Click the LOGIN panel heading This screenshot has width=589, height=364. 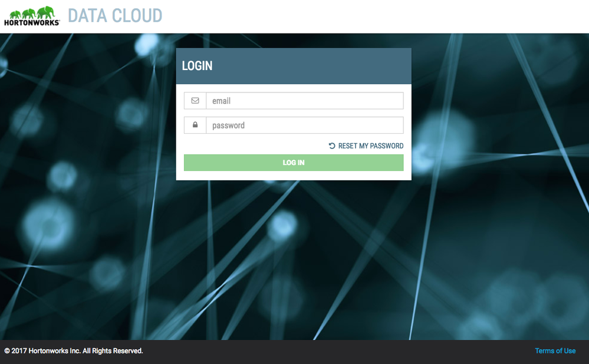pos(197,65)
